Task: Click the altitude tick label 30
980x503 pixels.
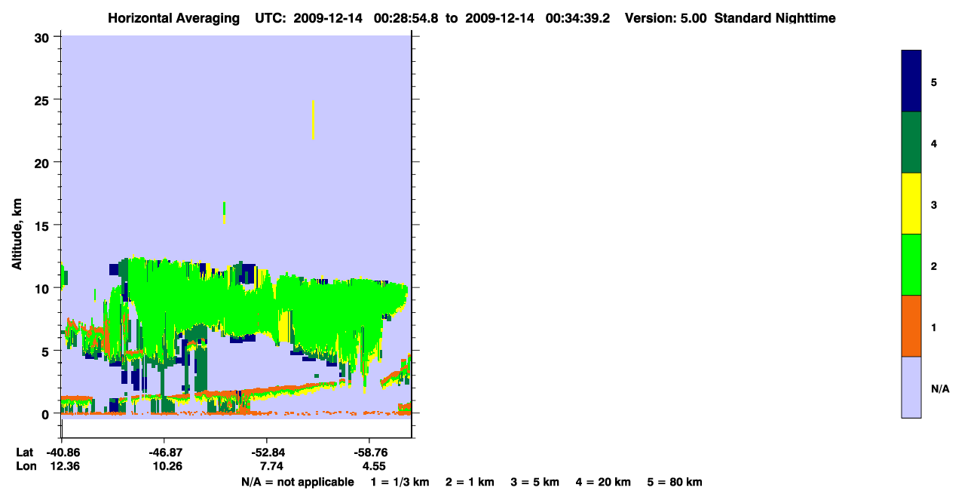Action: coord(44,37)
